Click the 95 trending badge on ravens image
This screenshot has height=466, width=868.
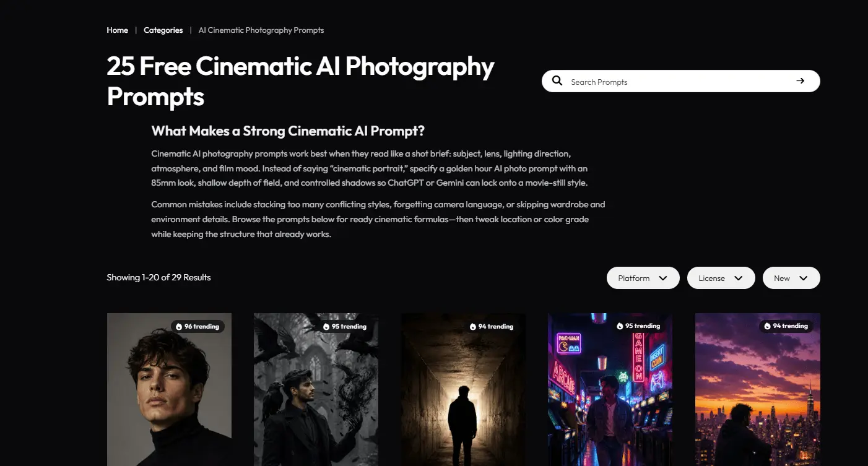[x=345, y=327]
